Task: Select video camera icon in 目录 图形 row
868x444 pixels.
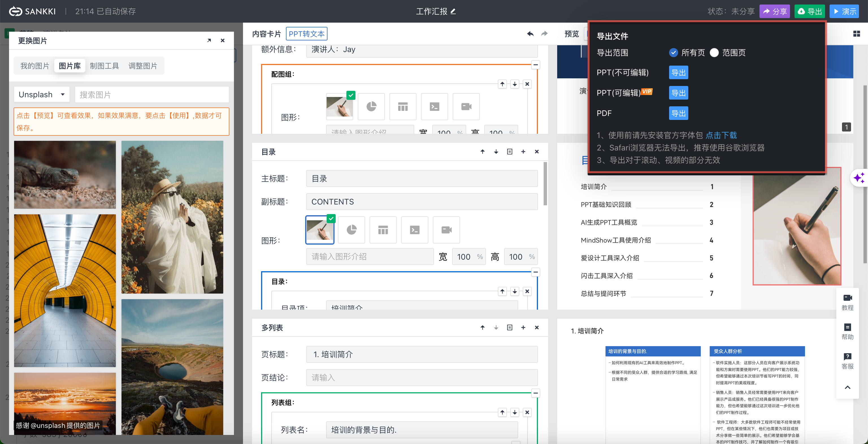Action: pos(446,230)
